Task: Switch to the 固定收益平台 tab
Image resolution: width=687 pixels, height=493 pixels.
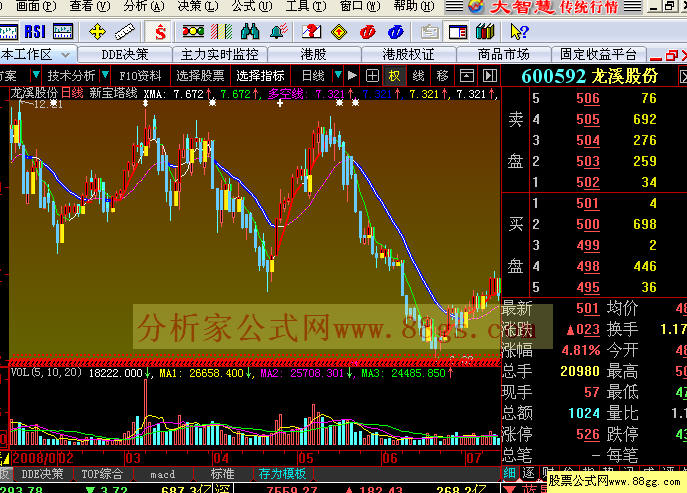Action: [x=598, y=55]
